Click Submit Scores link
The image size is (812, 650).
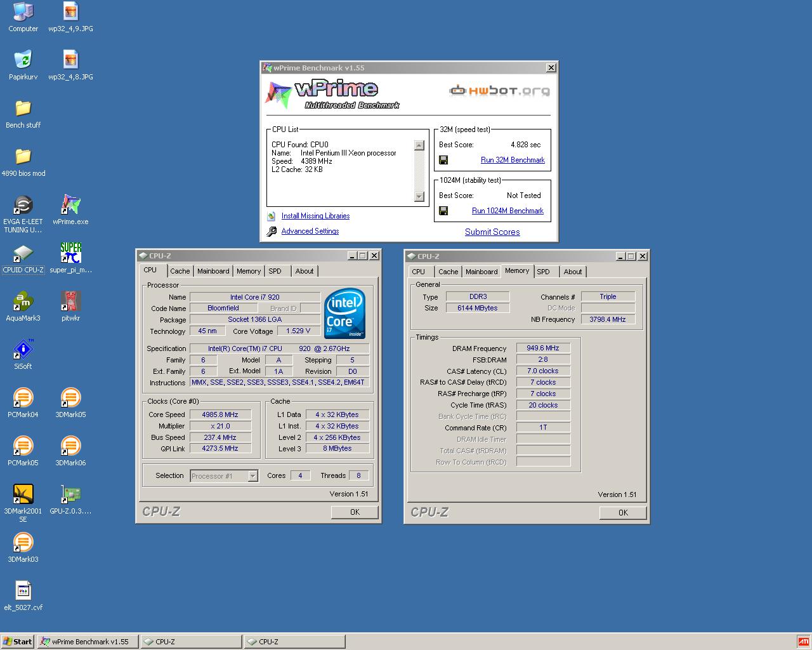(x=492, y=232)
